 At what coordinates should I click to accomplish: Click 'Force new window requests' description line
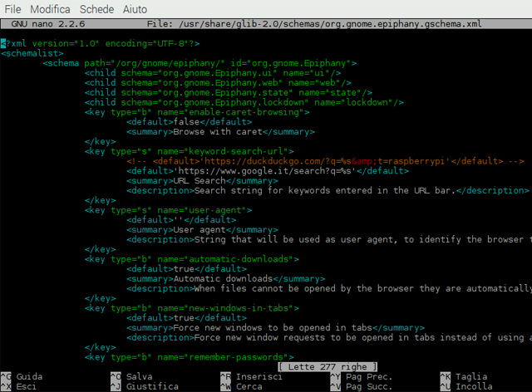(329, 338)
